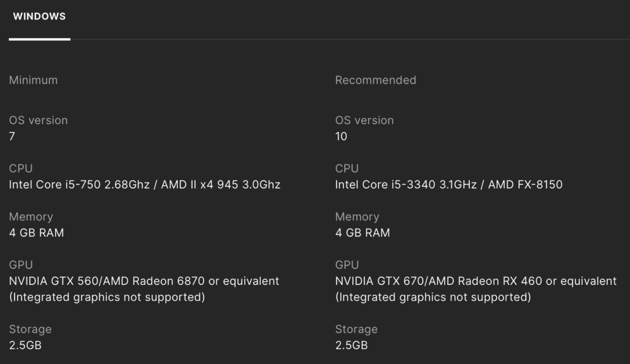Click the Recommended column heading
Image resolution: width=630 pixels, height=364 pixels.
(375, 80)
